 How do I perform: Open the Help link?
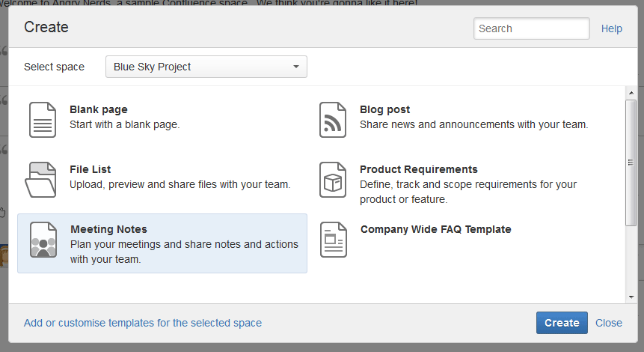pyautogui.click(x=612, y=28)
